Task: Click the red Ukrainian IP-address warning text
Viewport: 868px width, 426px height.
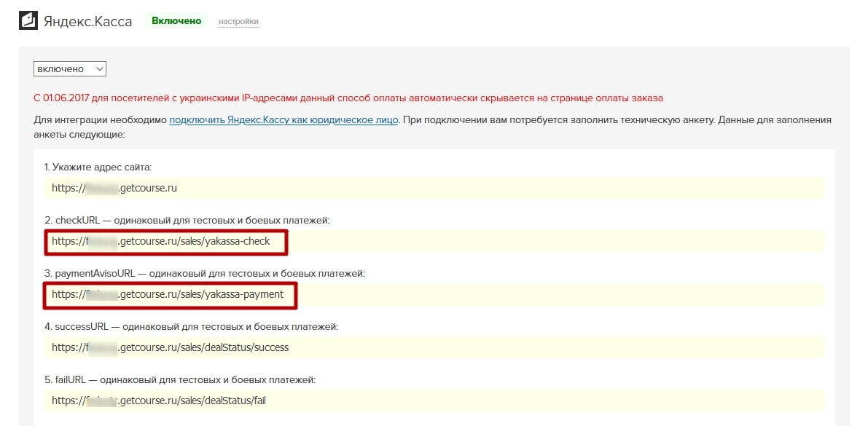Action: tap(348, 98)
